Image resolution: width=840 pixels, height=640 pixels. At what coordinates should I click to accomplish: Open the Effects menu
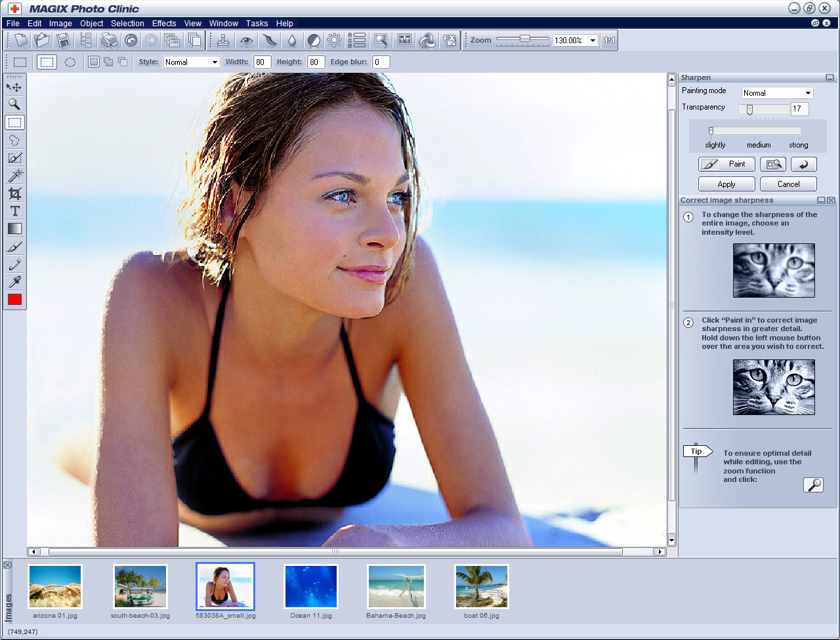click(x=163, y=23)
